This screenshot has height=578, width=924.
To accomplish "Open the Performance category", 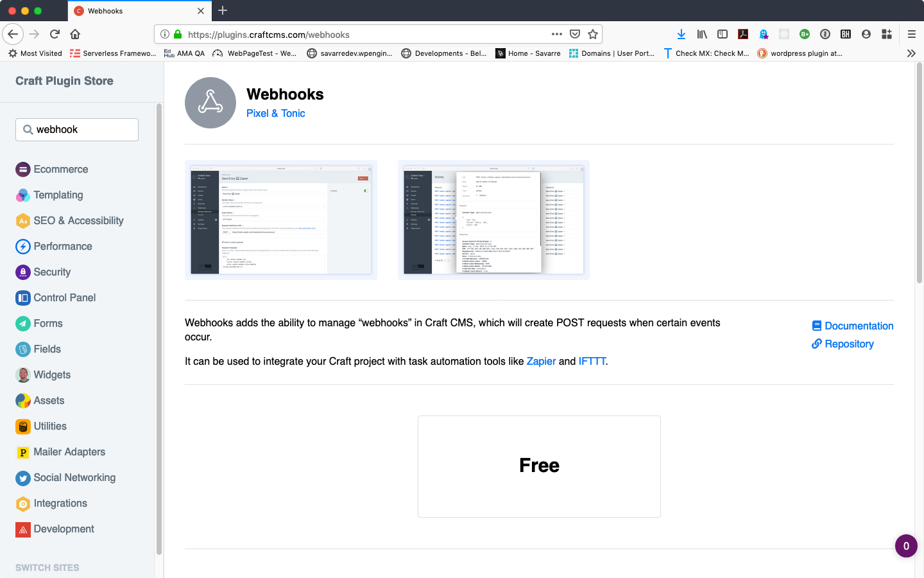I will tap(54, 247).
